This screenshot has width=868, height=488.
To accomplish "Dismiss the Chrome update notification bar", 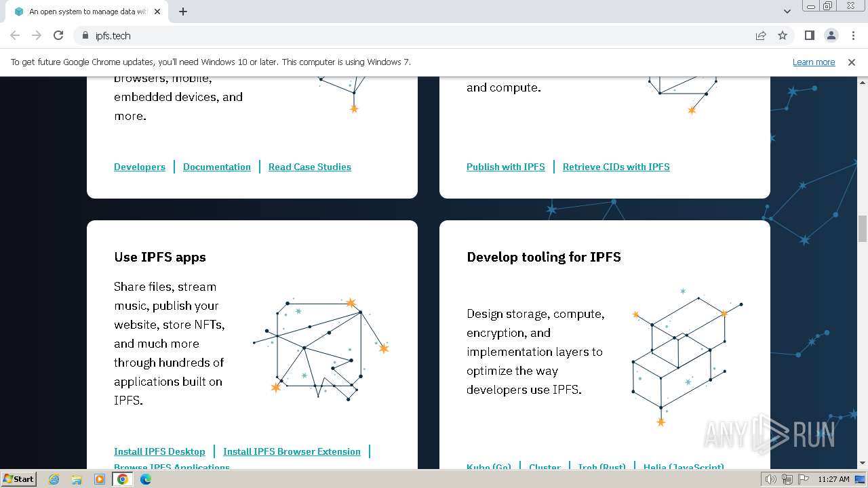I will (x=852, y=62).
